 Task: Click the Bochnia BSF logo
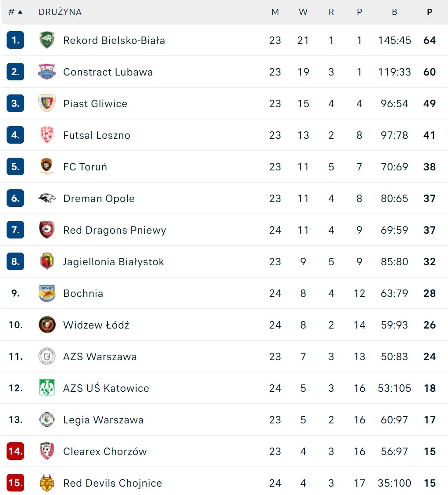[x=47, y=293]
